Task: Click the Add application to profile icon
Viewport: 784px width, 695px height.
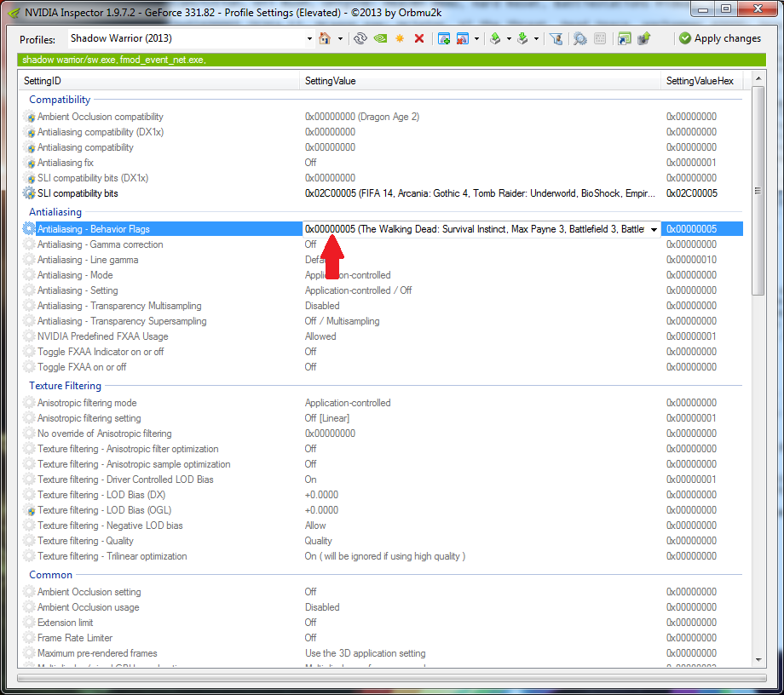Action: 443,38
